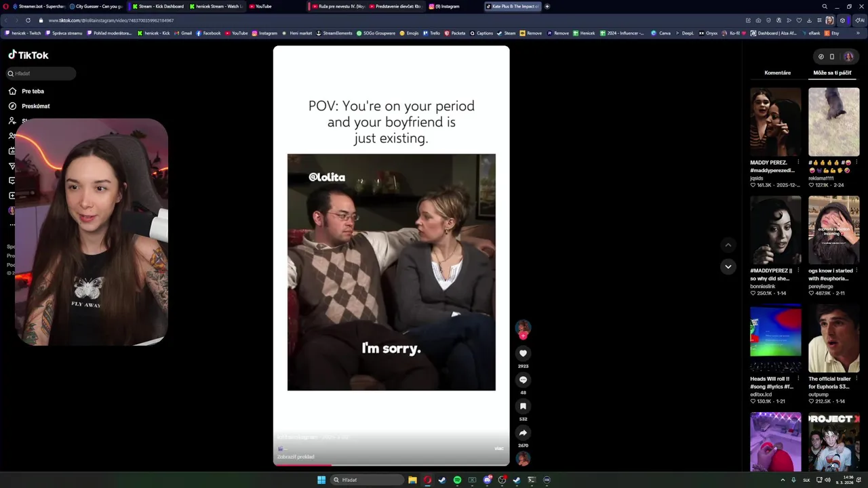The image size is (868, 488).
Task: Open File Explorer from the taskbar
Action: point(412,480)
